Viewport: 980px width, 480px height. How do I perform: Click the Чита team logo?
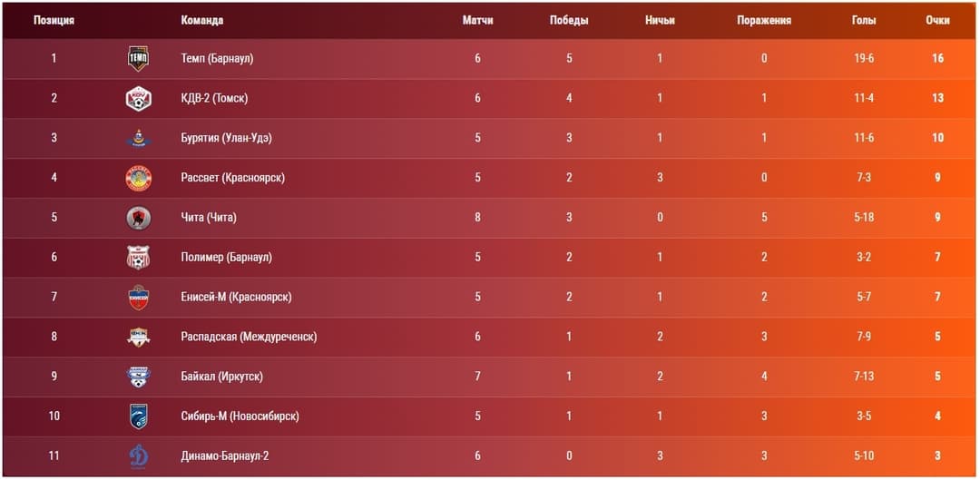138,218
